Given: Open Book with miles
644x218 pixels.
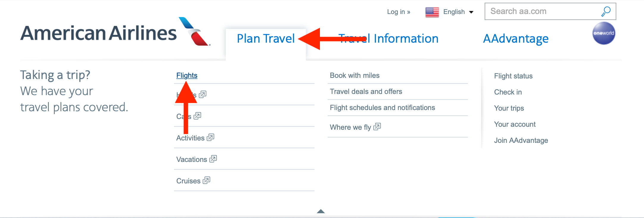Looking at the screenshot, I should tap(354, 75).
